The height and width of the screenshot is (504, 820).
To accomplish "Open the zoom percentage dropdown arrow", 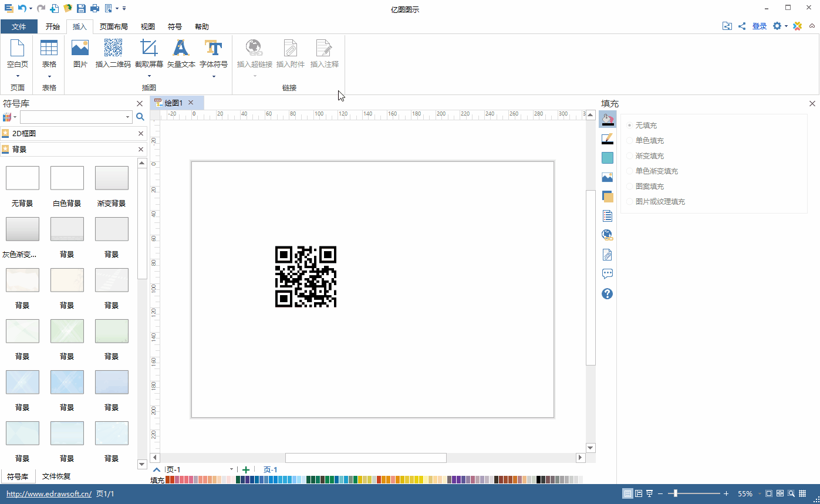I will click(760, 494).
